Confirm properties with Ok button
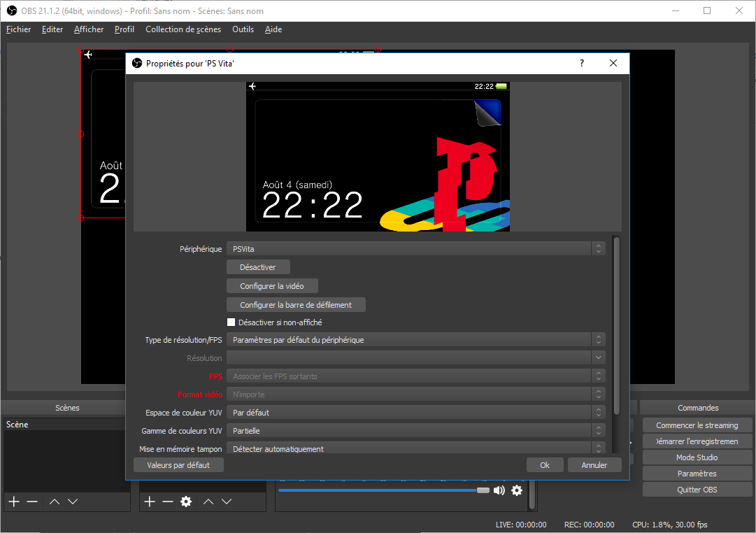The height and width of the screenshot is (533, 756). point(545,465)
